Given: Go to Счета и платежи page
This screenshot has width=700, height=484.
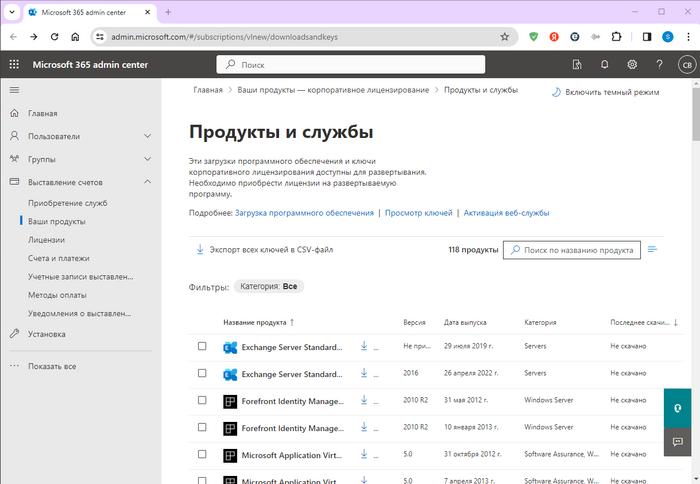Looking at the screenshot, I should pyautogui.click(x=60, y=258).
